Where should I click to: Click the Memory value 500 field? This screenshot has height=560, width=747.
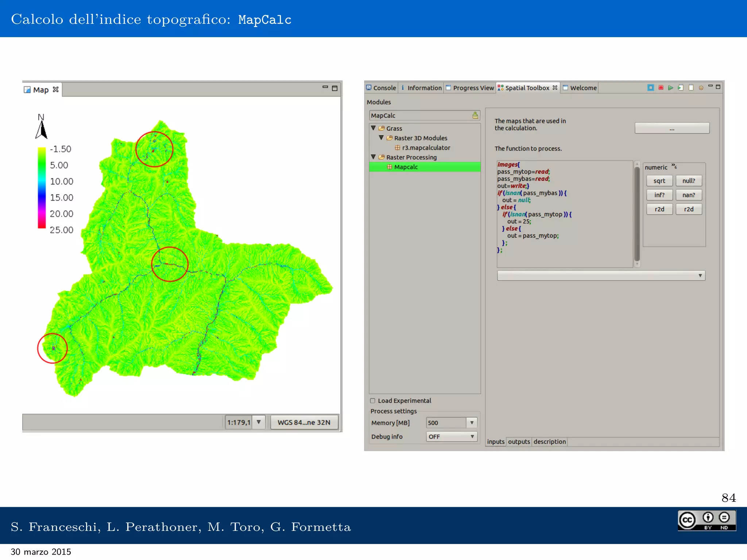click(446, 423)
